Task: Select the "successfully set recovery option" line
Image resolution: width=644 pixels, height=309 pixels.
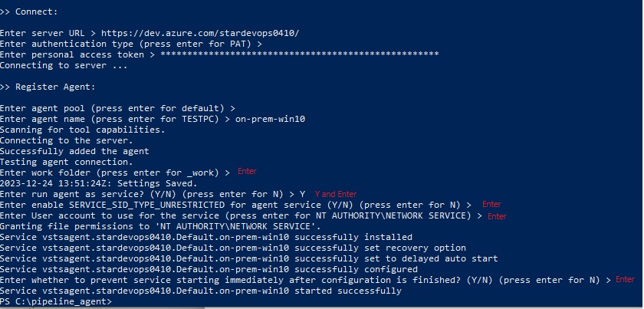Action: click(x=233, y=248)
